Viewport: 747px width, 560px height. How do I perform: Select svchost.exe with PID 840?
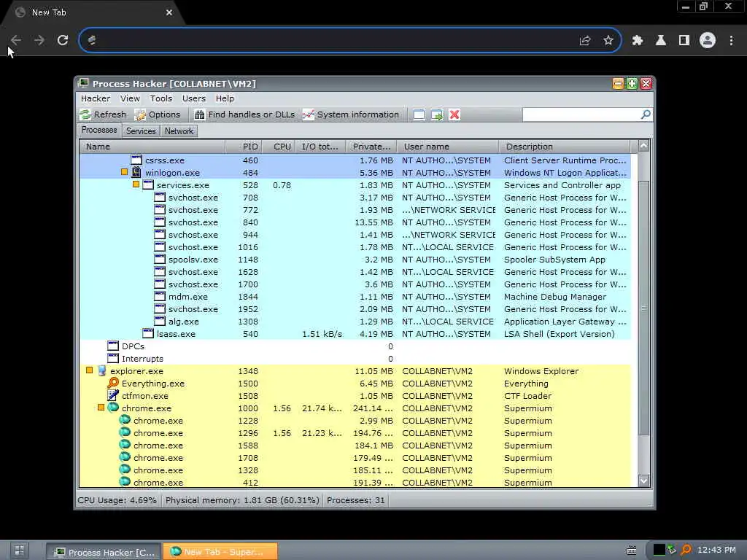pyautogui.click(x=355, y=222)
